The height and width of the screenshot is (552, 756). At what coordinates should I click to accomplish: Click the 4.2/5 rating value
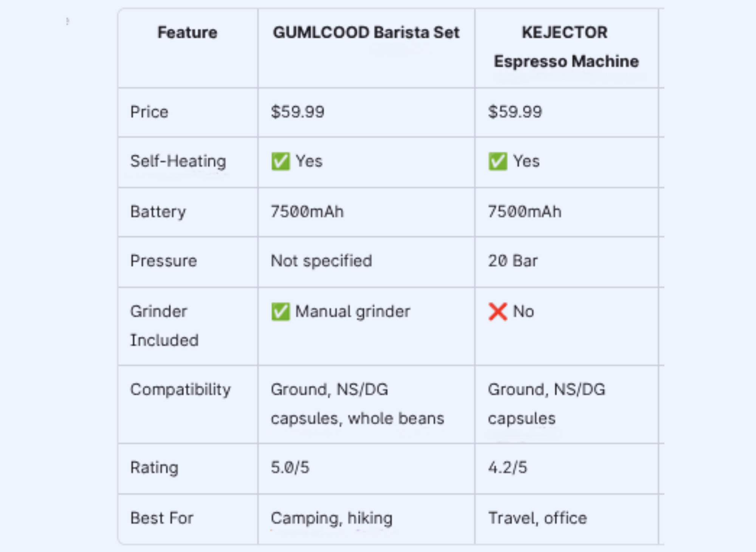[x=507, y=468]
